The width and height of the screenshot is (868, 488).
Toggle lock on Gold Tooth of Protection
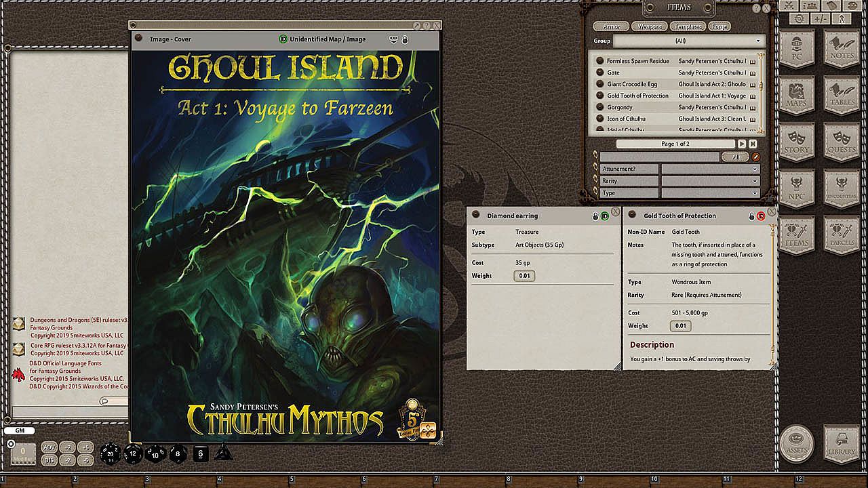(x=751, y=216)
